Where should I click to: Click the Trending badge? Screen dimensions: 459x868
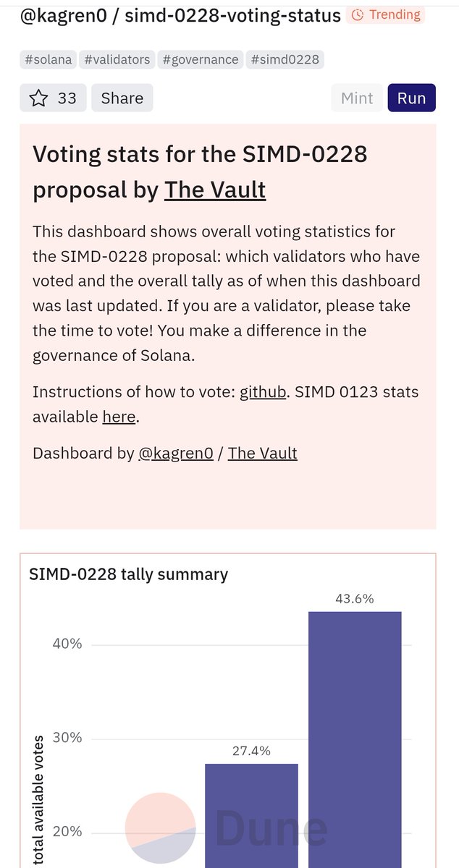tap(384, 14)
